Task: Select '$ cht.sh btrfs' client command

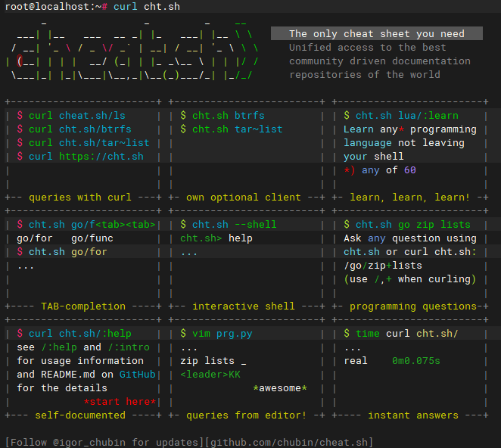Action: pyautogui.click(x=222, y=115)
